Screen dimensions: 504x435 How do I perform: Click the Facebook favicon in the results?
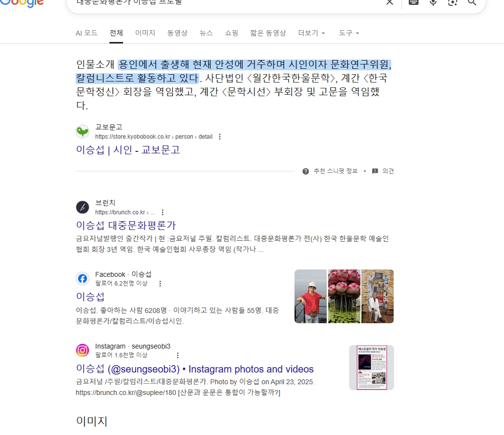83,279
